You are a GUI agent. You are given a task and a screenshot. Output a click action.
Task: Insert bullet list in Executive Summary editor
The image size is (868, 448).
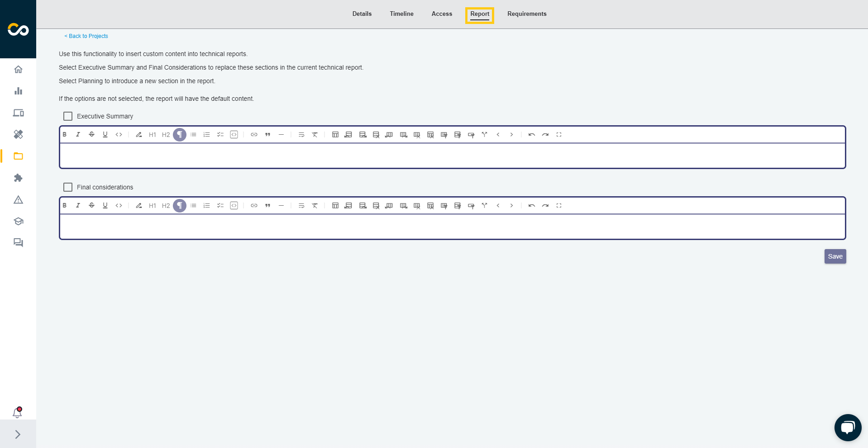(x=193, y=135)
